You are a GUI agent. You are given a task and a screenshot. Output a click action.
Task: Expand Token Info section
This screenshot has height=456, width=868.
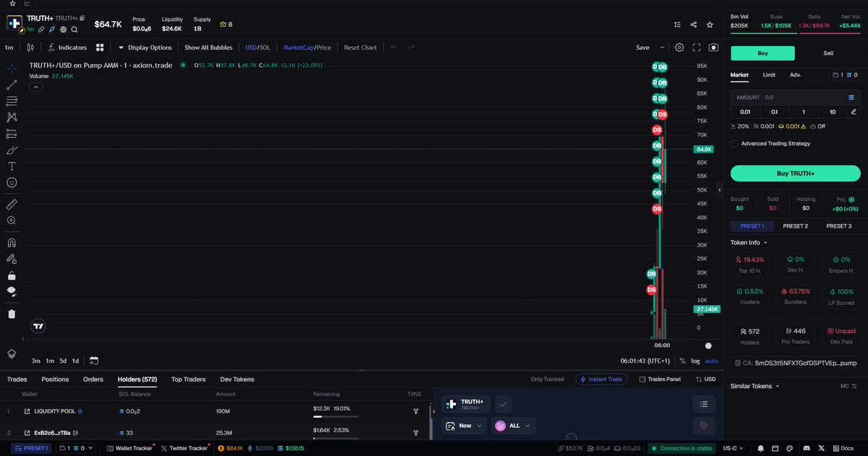tap(749, 243)
